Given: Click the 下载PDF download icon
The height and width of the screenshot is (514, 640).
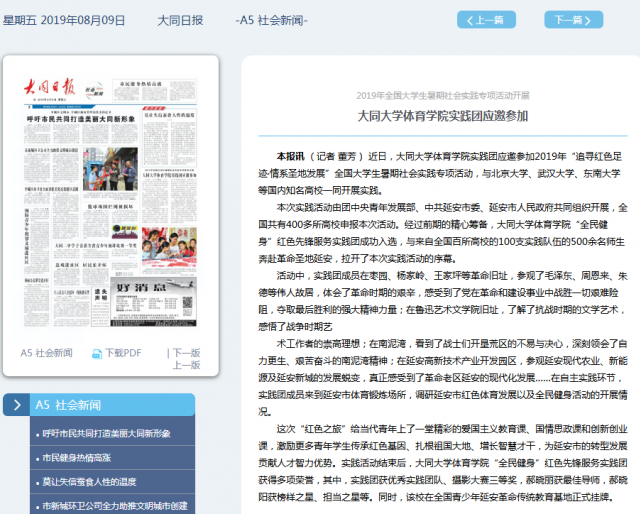Looking at the screenshot, I should coord(97,353).
